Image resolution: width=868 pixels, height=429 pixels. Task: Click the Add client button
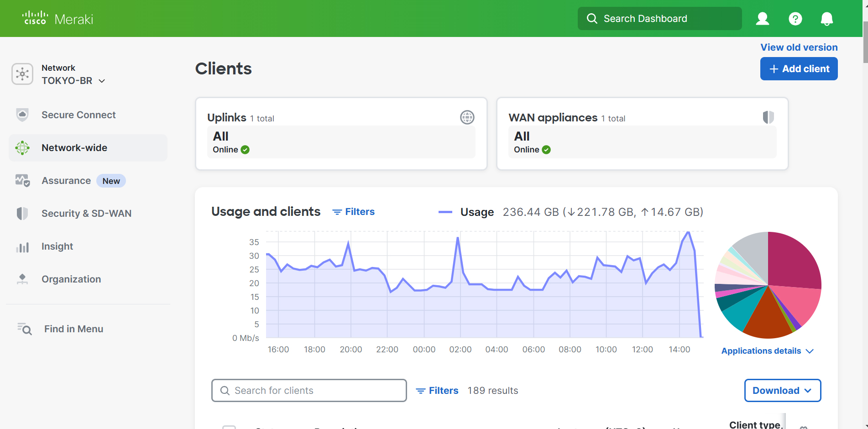799,69
